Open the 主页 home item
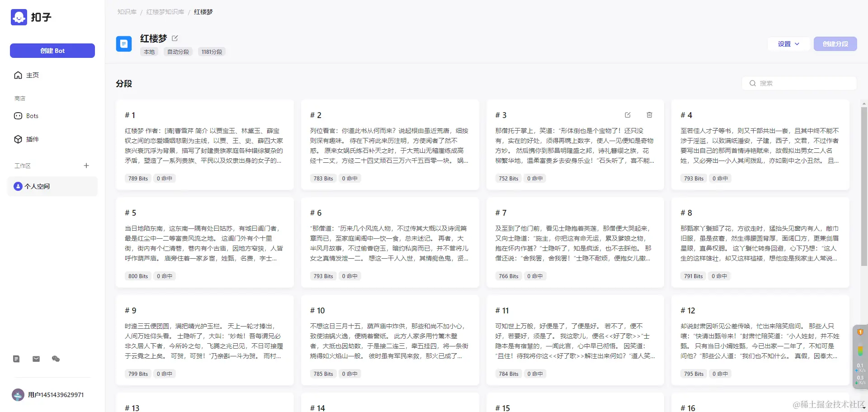The height and width of the screenshot is (412, 868). click(52, 75)
